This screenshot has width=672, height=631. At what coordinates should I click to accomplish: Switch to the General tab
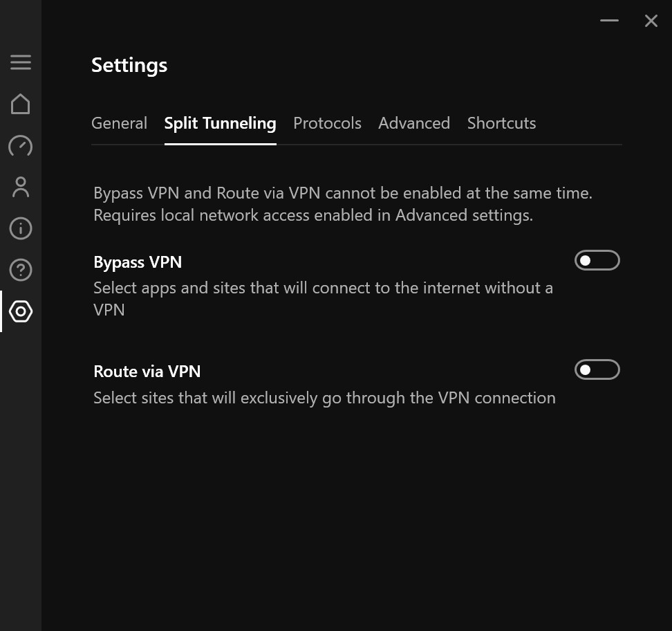[x=119, y=124]
